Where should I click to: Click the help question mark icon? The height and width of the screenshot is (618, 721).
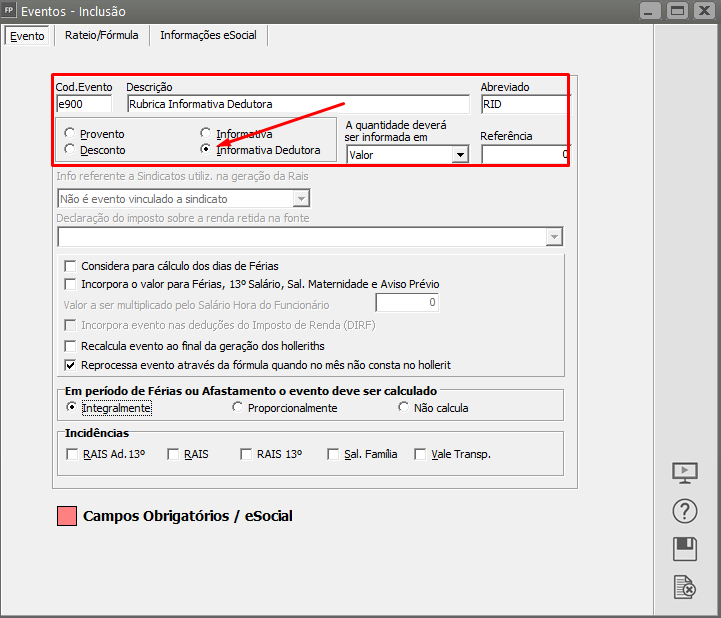685,510
